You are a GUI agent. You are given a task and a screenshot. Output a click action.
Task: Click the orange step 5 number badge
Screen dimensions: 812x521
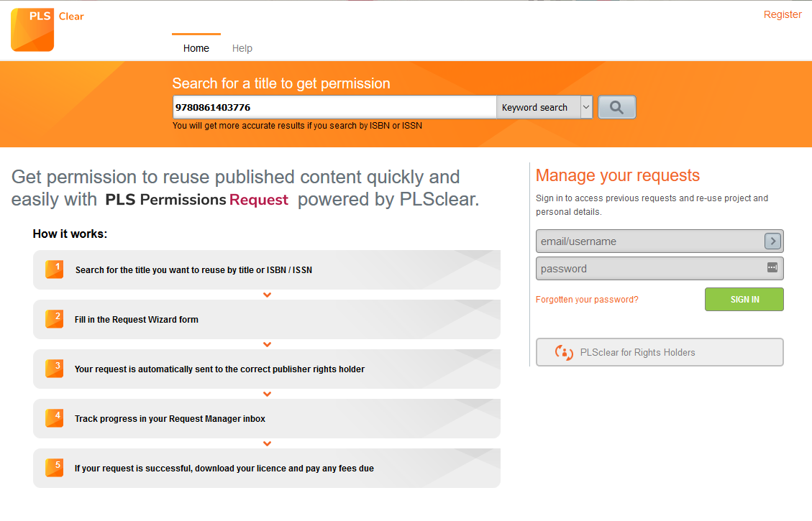point(55,468)
